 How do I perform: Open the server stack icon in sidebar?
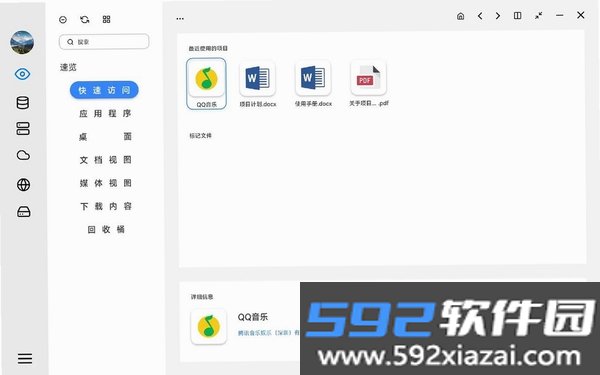tap(23, 129)
